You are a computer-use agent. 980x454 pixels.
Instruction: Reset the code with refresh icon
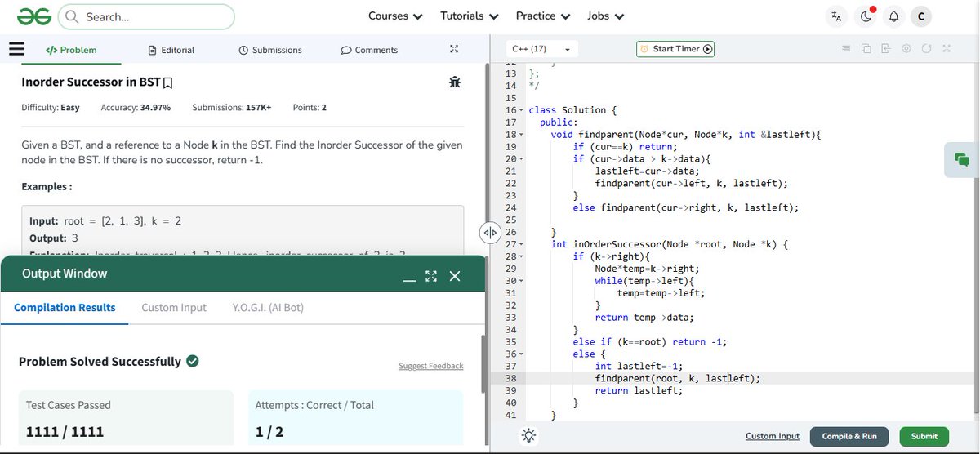point(926,49)
